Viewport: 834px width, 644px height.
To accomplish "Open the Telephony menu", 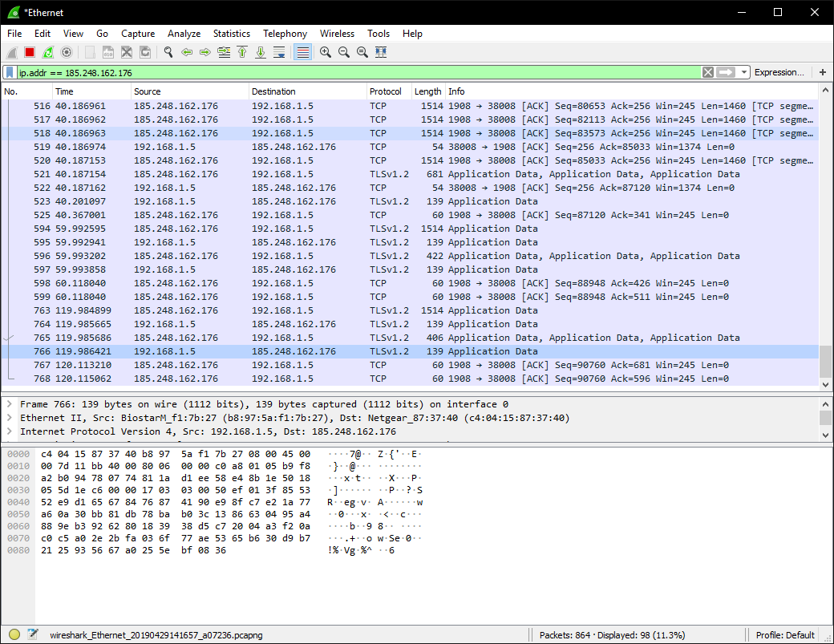I will (285, 34).
